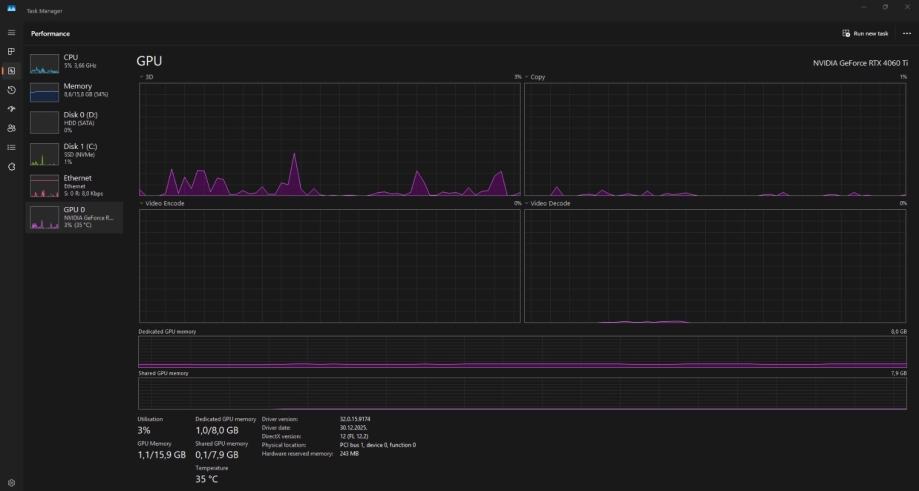Click the Temperature label
The height and width of the screenshot is (491, 919).
212,468
